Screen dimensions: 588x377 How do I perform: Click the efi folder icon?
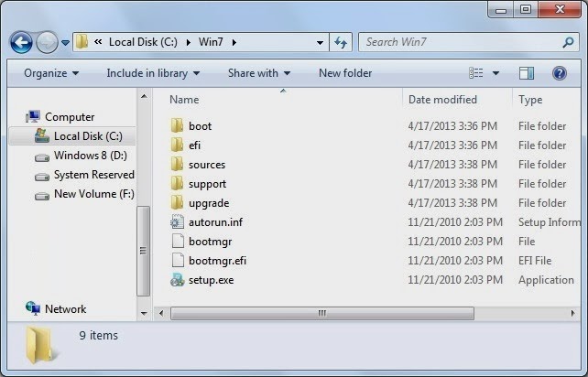[x=177, y=145]
